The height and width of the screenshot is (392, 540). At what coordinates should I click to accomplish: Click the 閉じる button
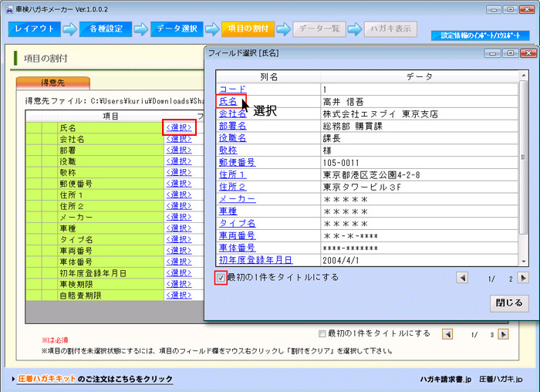(x=509, y=303)
